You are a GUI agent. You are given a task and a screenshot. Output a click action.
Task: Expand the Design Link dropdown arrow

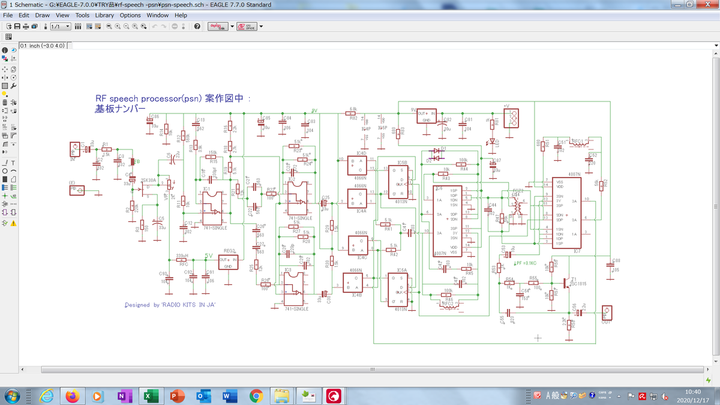(232, 27)
